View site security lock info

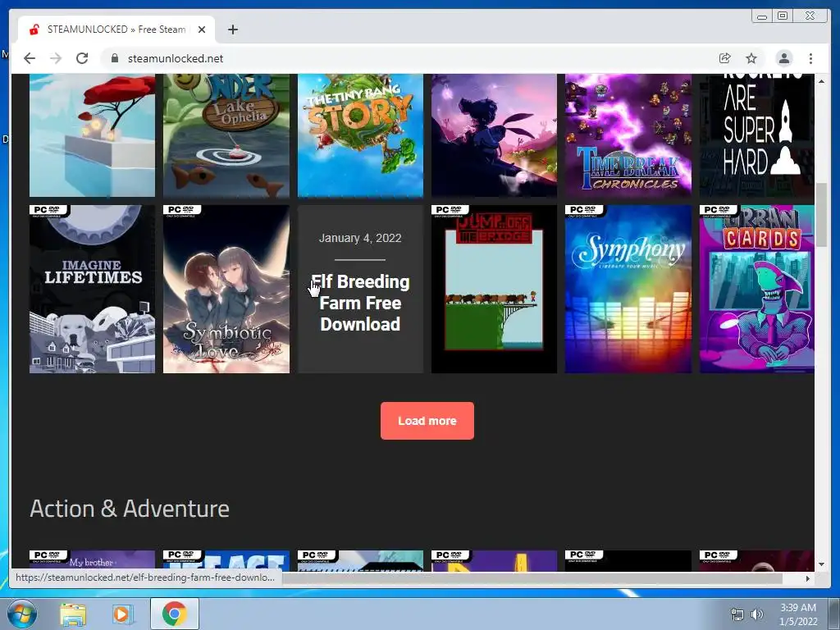pyautogui.click(x=114, y=58)
